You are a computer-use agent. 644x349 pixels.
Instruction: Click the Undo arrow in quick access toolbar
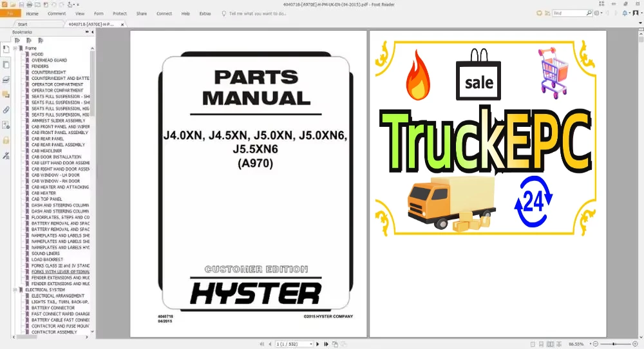point(54,5)
